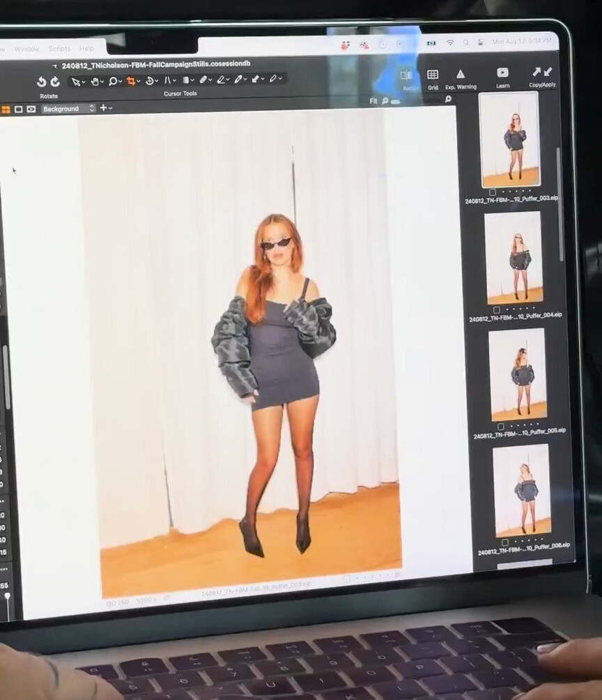This screenshot has height=700, width=602.
Task: Select the orange Crop cursor tool
Action: tap(131, 81)
